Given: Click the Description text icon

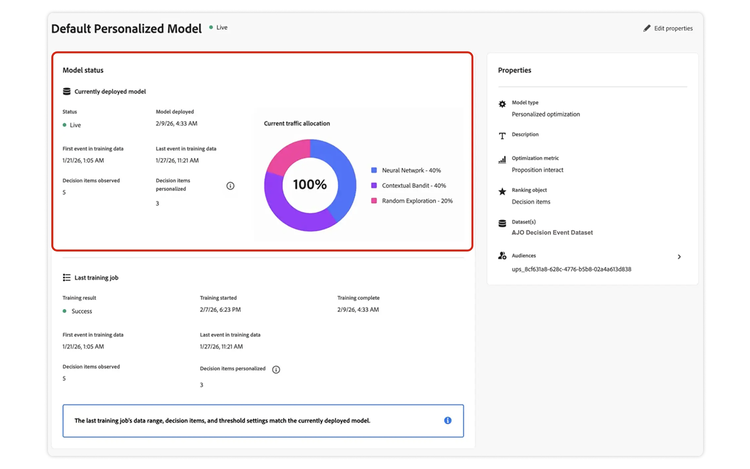Looking at the screenshot, I should tap(502, 135).
